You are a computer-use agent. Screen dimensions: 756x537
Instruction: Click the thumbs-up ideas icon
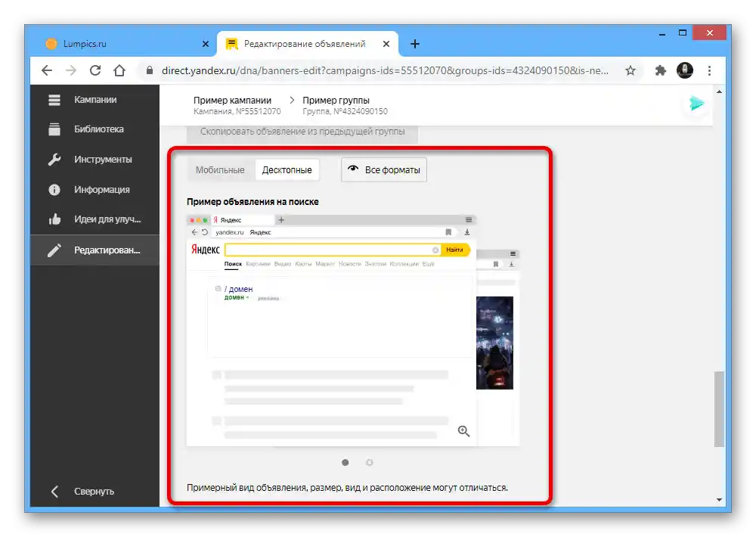(54, 219)
